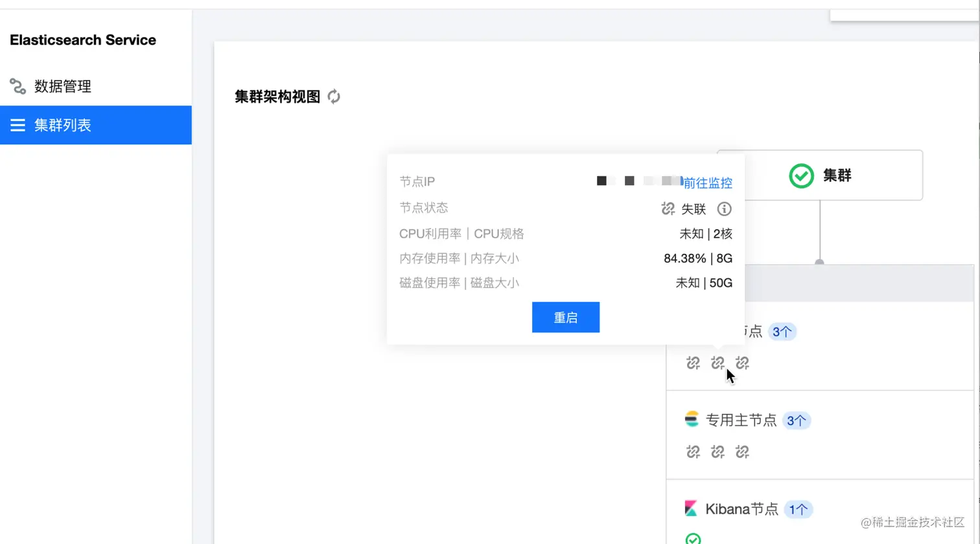Select the middle broken-link node under 专用主节点

[717, 451]
